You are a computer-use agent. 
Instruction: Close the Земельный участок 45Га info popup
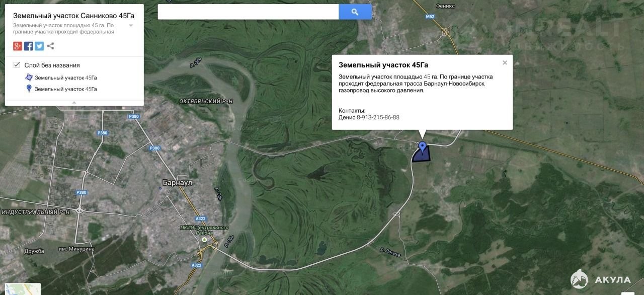coord(505,63)
